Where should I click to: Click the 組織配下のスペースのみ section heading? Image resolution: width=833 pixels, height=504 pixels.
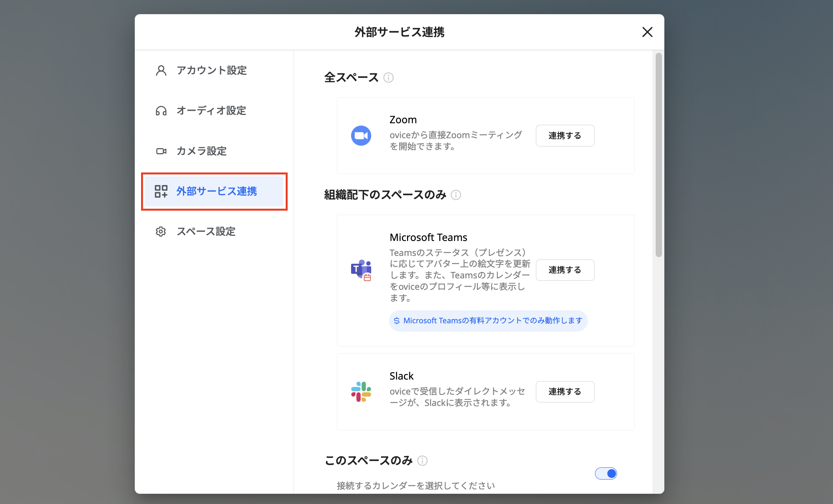(385, 195)
